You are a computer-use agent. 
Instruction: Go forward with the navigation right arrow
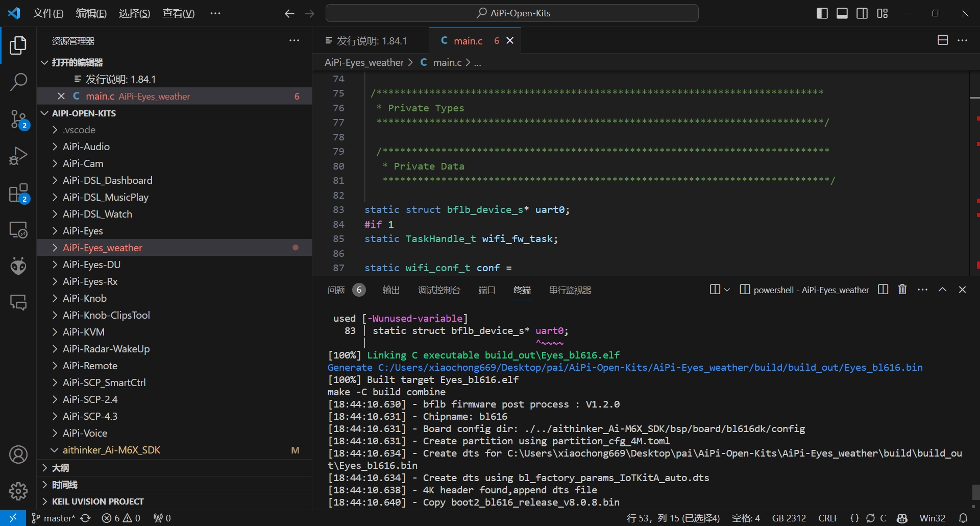point(309,14)
